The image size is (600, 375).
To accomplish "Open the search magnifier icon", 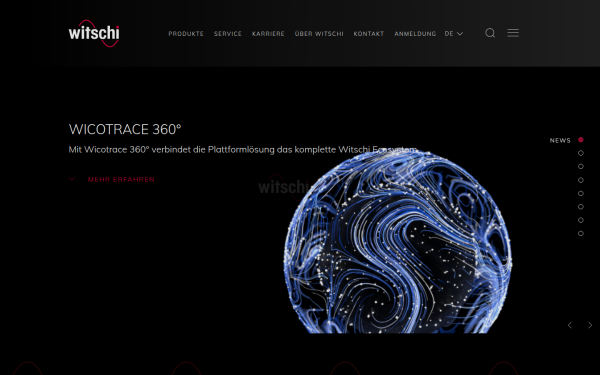I will [x=490, y=33].
